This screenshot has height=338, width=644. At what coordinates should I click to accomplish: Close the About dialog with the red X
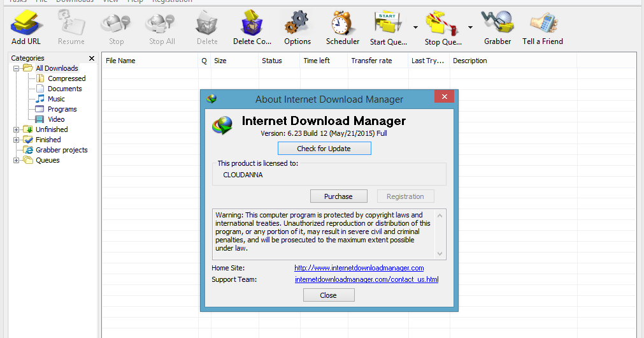445,97
